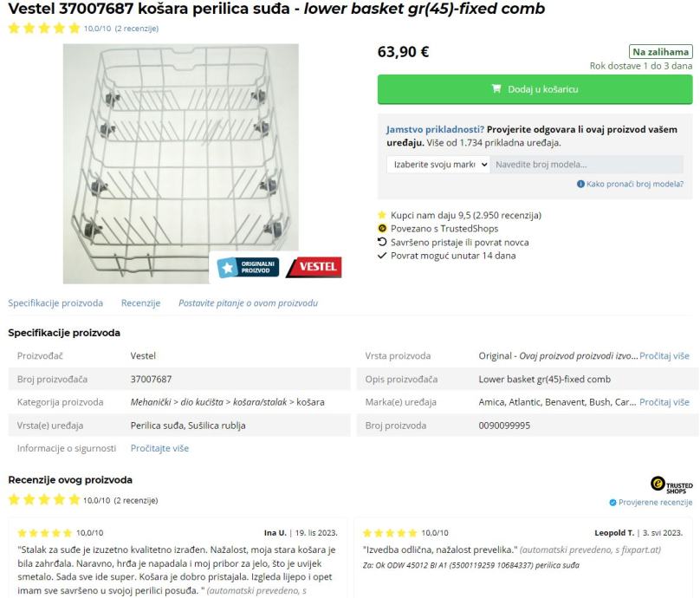Click the Originalni proizvod star badge
Image resolution: width=700 pixels, height=598 pixels.
(x=248, y=269)
